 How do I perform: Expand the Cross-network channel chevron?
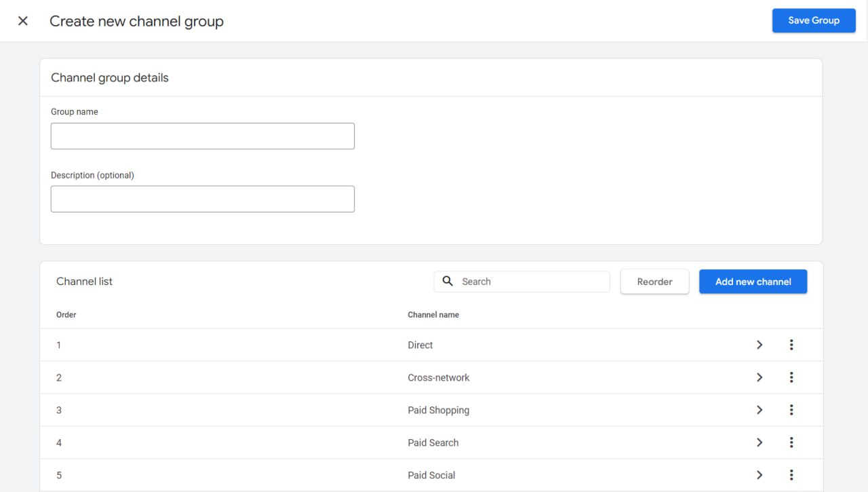[759, 377]
